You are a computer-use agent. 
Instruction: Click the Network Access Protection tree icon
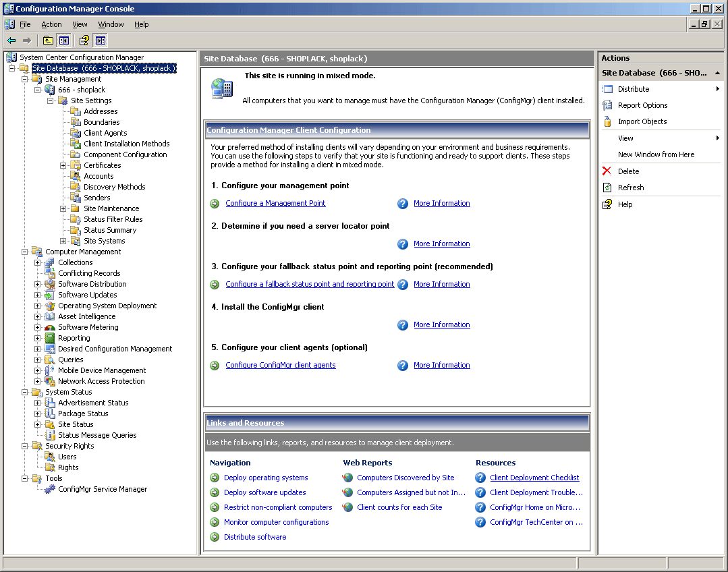[x=50, y=381]
